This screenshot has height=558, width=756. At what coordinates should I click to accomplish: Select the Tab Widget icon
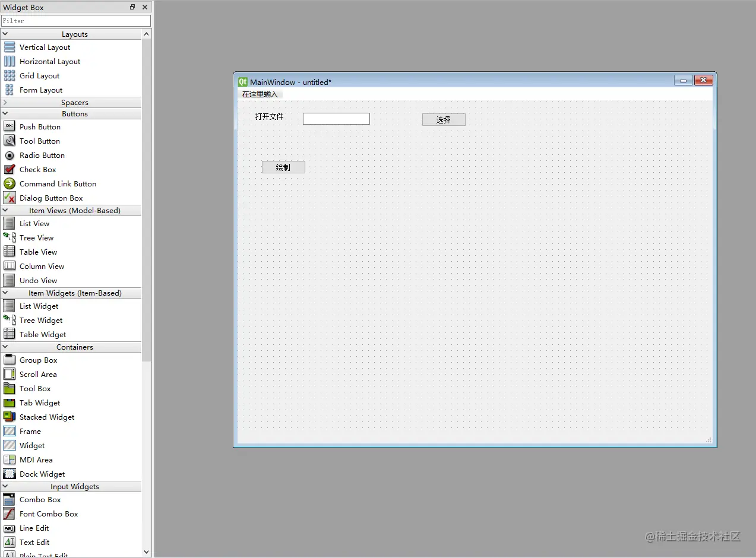point(10,403)
